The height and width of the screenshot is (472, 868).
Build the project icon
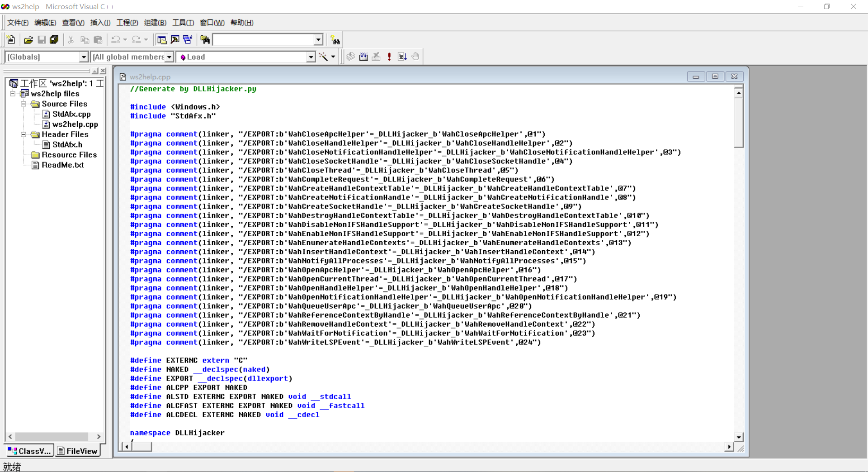coord(363,57)
